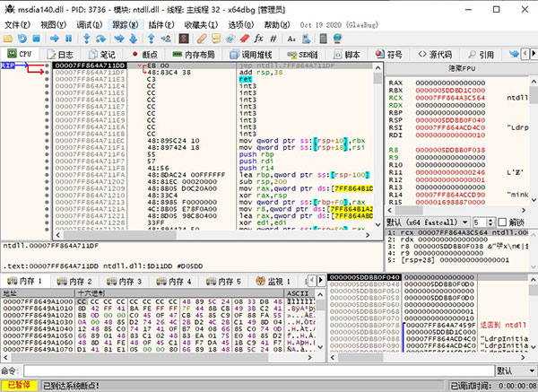Click the blue stop debugging square icon
This screenshot has width=538, height=392.
37,39
